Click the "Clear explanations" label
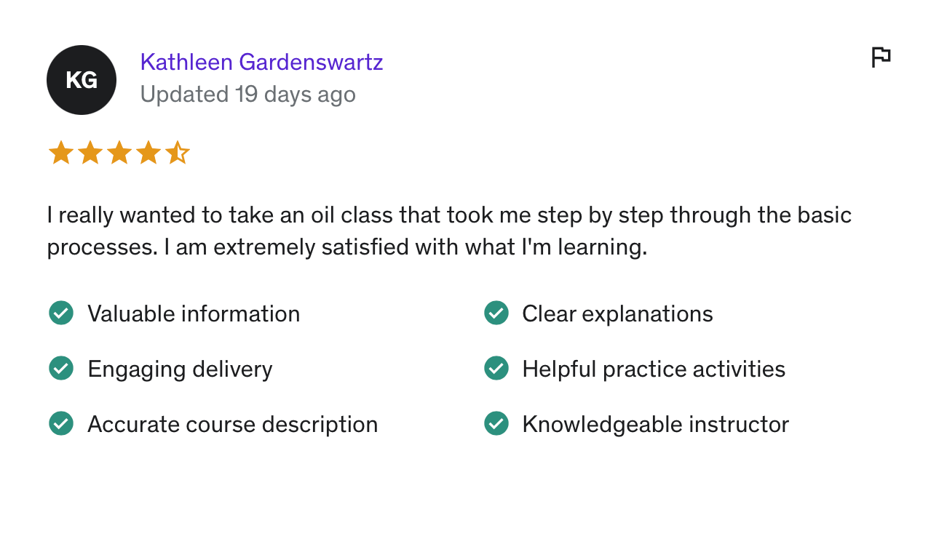Image resolution: width=939 pixels, height=560 pixels. coord(617,313)
